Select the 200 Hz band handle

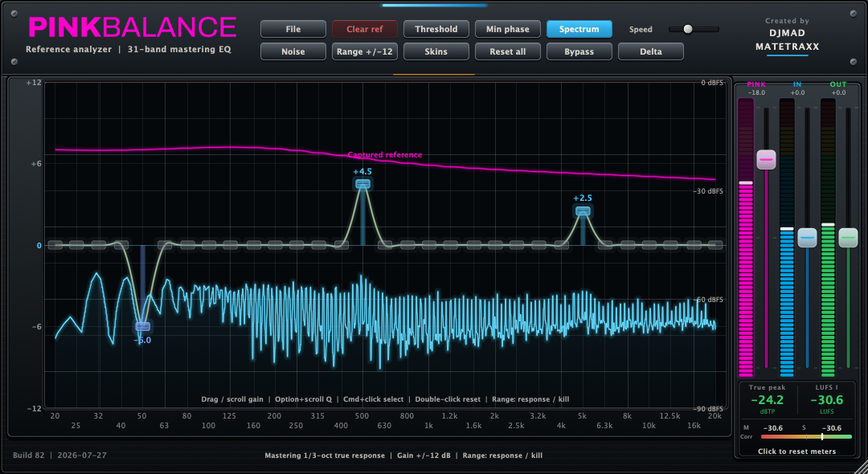coord(275,245)
